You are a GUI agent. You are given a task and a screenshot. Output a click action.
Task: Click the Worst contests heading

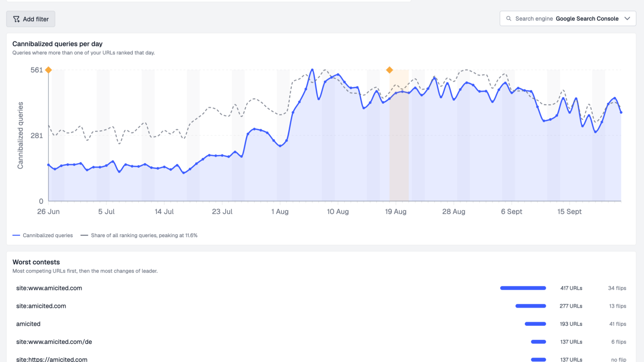click(x=36, y=262)
